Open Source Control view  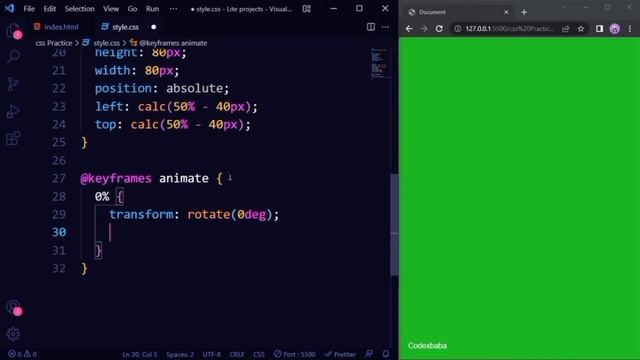[13, 84]
